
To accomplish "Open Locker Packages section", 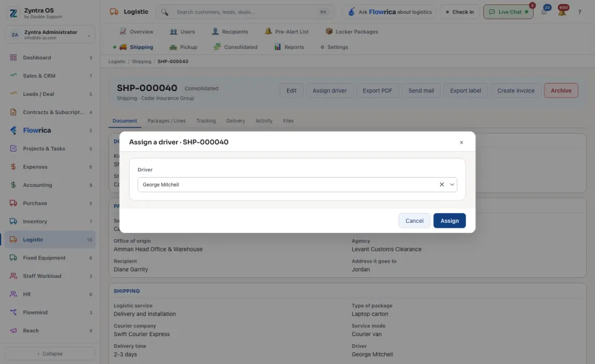I will 352,32.
